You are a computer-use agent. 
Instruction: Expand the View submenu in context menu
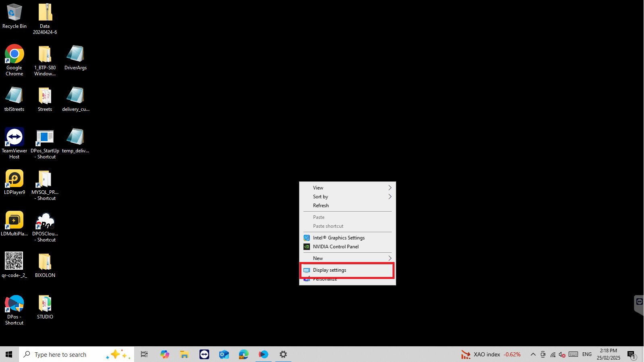tap(347, 188)
